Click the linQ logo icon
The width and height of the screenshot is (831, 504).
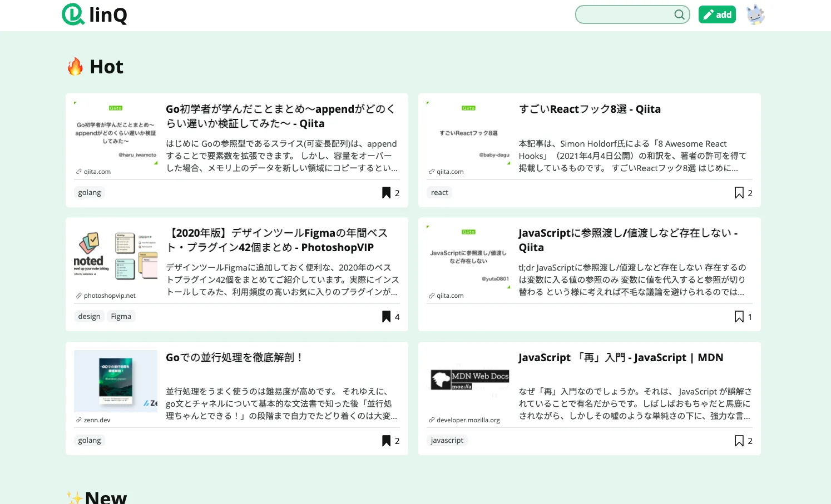click(73, 14)
